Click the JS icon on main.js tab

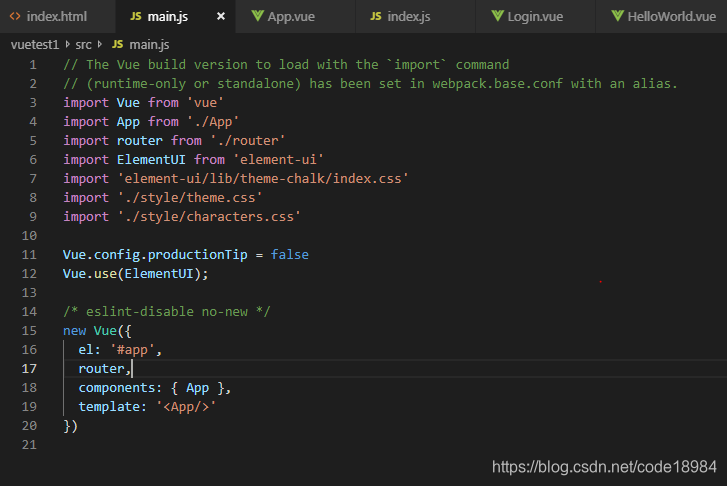tap(135, 16)
